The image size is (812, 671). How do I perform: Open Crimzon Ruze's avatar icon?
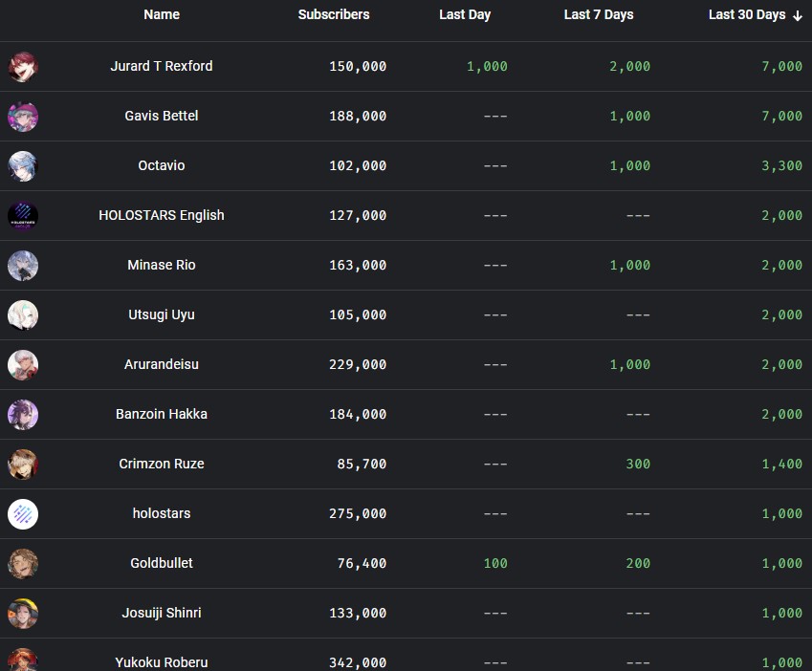tap(23, 465)
